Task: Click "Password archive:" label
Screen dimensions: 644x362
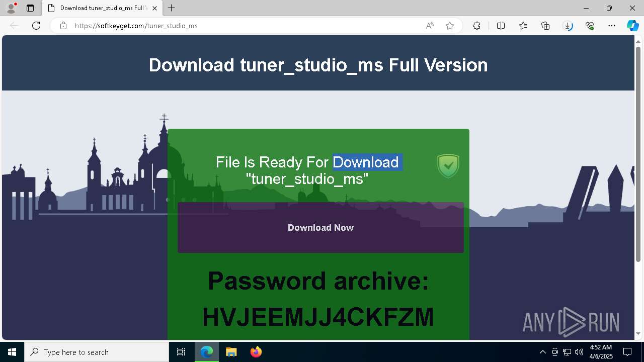Action: 318,281
